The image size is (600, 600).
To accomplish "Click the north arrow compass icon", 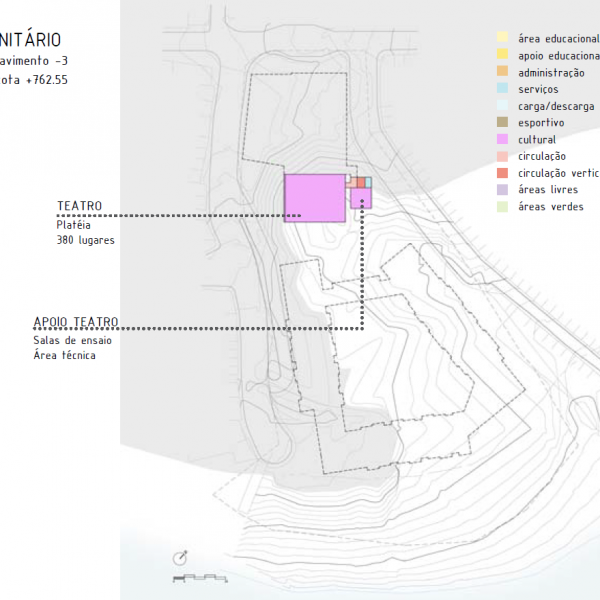I will [x=180, y=557].
